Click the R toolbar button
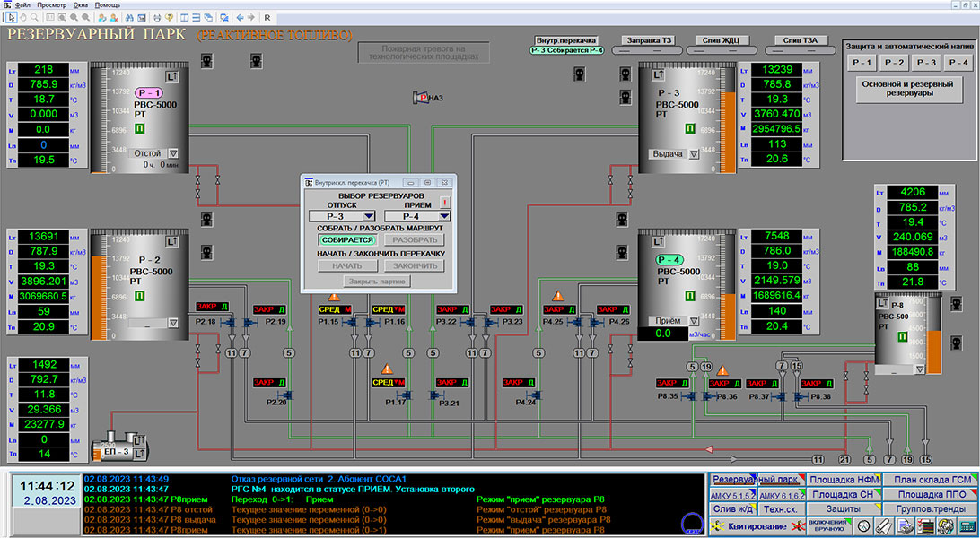The height and width of the screenshot is (538, 980). 267,17
